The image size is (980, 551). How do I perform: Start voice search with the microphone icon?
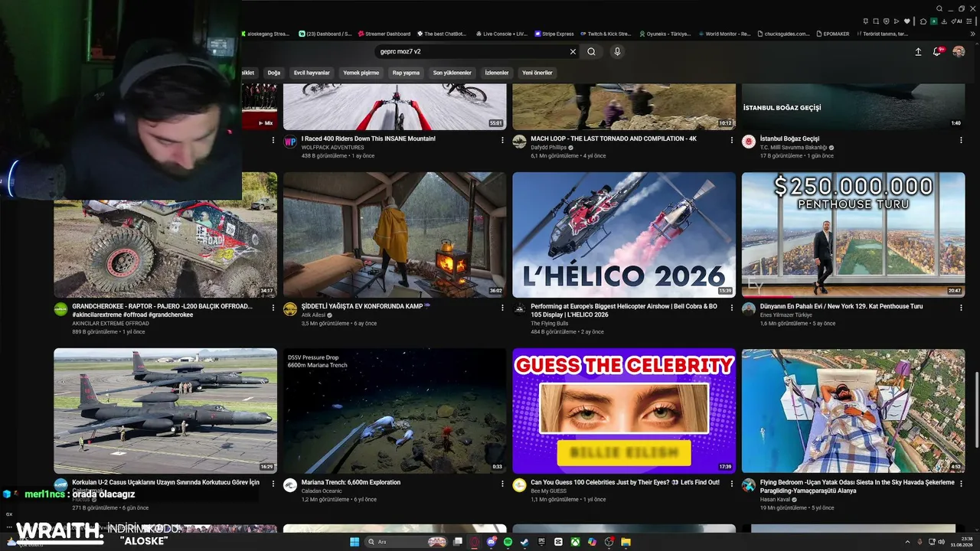pyautogui.click(x=617, y=52)
